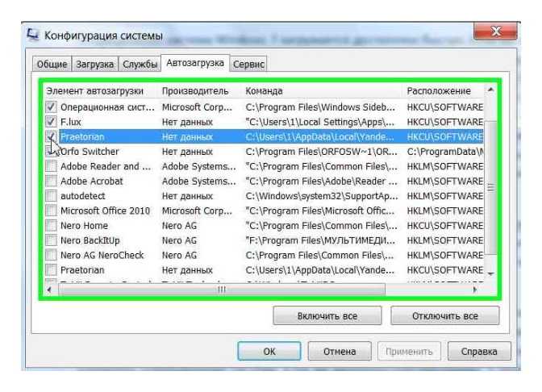Check the Nero BackItUp checkbox

pos(51,240)
